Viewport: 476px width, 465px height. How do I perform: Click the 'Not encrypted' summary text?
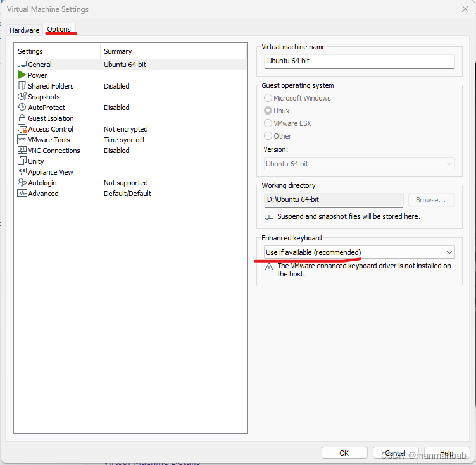tap(126, 129)
